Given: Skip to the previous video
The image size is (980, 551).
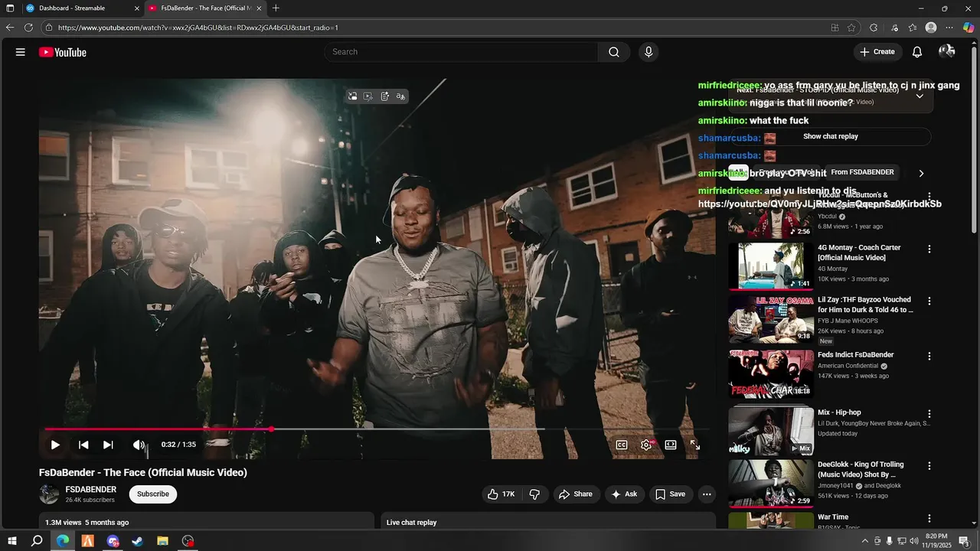Looking at the screenshot, I should pyautogui.click(x=83, y=445).
